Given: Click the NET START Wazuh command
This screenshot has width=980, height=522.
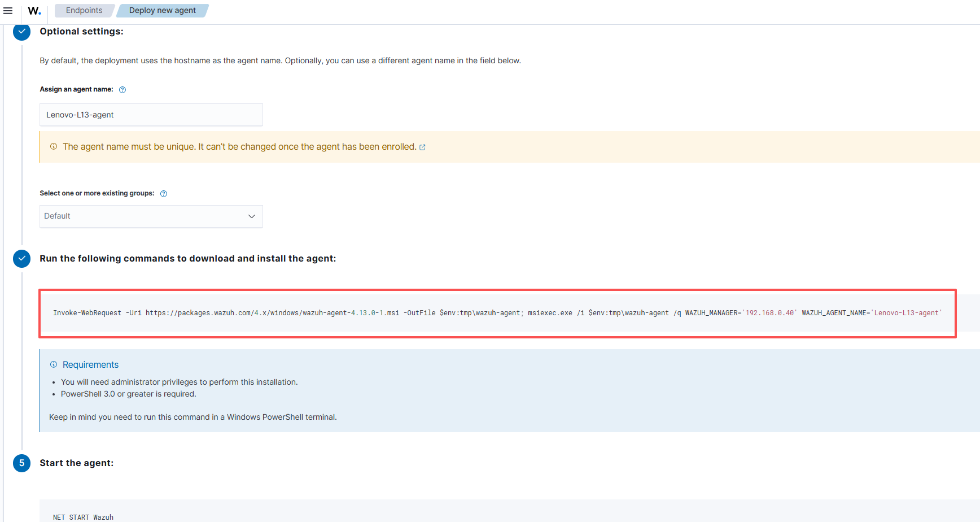Looking at the screenshot, I should (x=83, y=517).
